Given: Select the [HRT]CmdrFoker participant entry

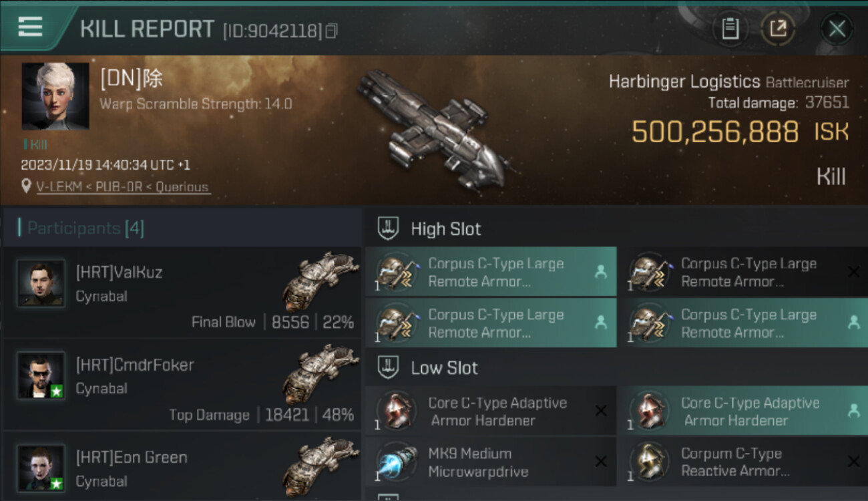Looking at the screenshot, I should 182,385.
